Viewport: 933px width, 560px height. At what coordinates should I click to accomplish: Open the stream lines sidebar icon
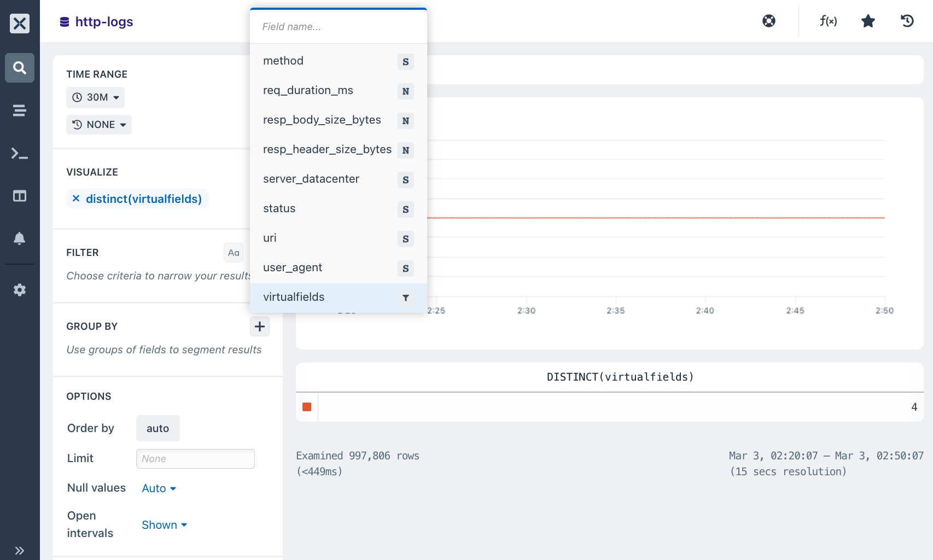pos(20,110)
